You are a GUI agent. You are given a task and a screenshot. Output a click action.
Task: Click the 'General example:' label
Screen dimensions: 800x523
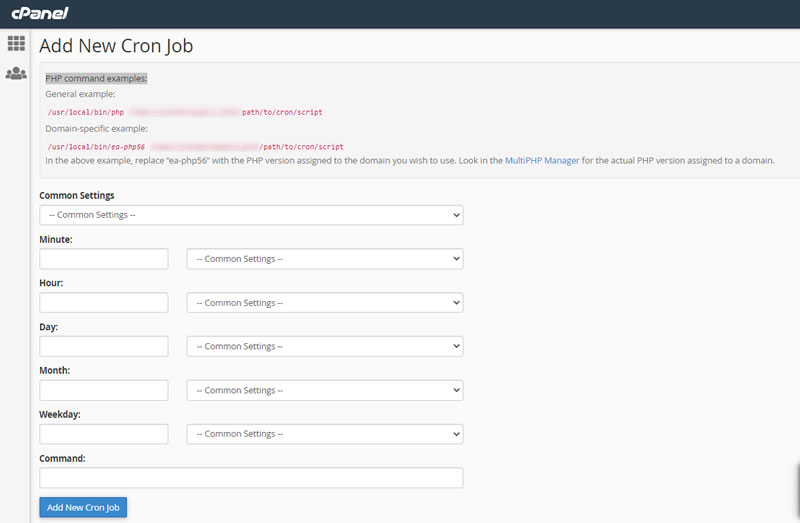80,94
